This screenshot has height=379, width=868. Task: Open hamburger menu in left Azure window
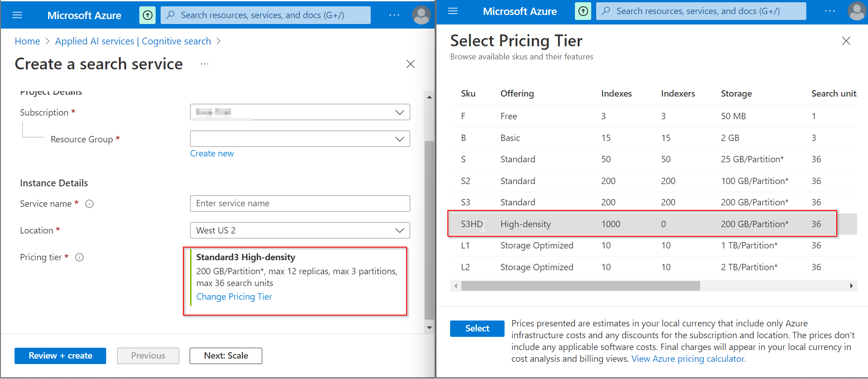(x=17, y=15)
